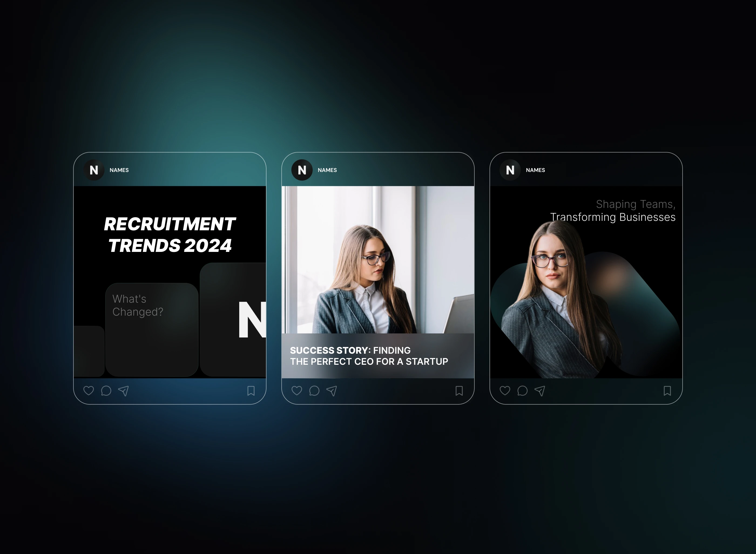756x554 pixels.
Task: Bookmark the Recruitment Trends 2024 post
Action: point(251,391)
